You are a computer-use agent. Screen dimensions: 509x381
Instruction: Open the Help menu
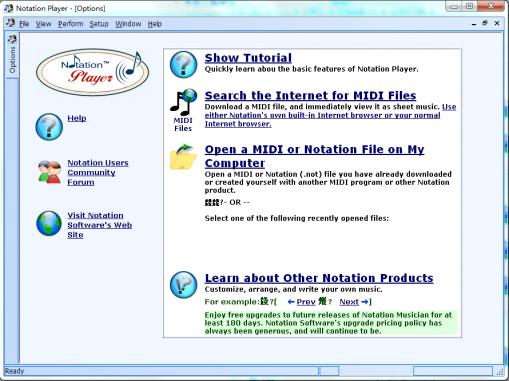click(155, 24)
